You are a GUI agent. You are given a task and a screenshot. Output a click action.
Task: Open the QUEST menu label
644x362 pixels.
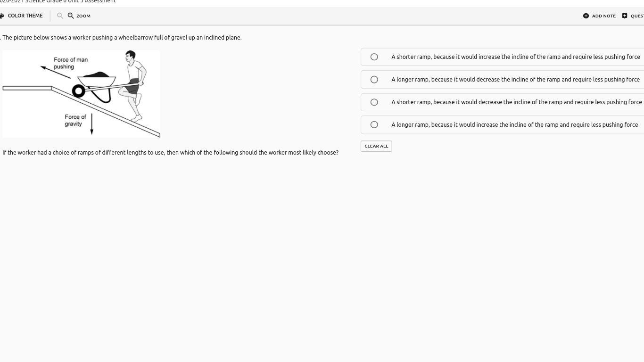coord(637,16)
